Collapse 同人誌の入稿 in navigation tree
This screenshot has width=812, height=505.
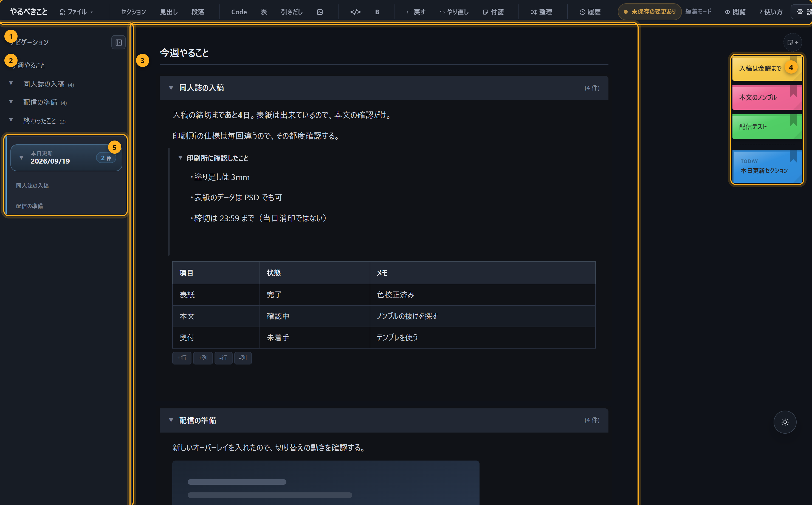(x=11, y=83)
